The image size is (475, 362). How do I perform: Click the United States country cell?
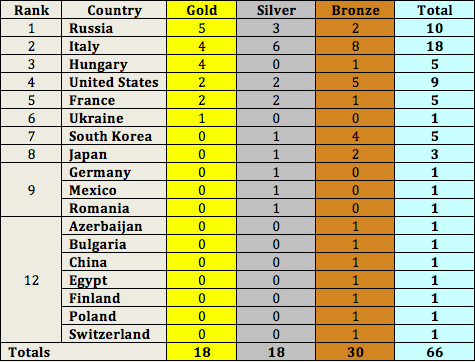tap(114, 82)
